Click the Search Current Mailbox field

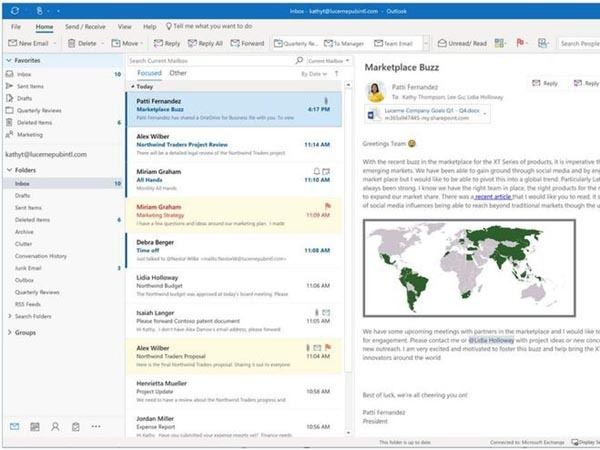210,60
